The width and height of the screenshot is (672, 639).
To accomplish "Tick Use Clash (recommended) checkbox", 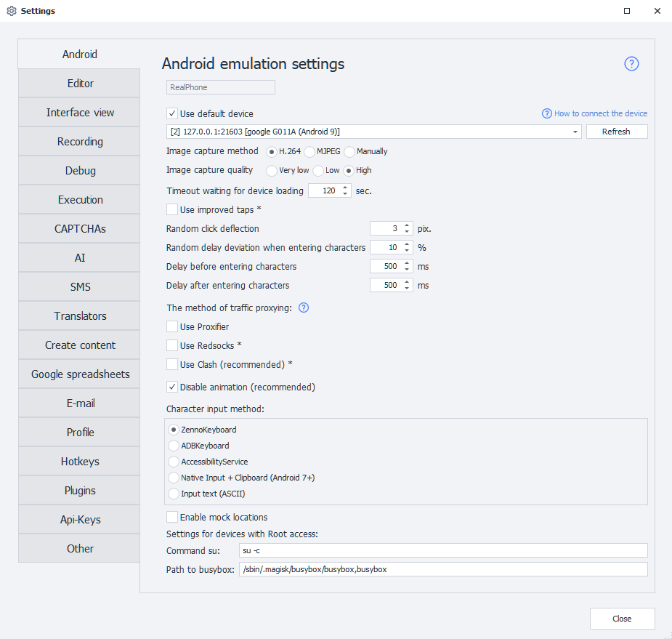I will click(x=172, y=364).
